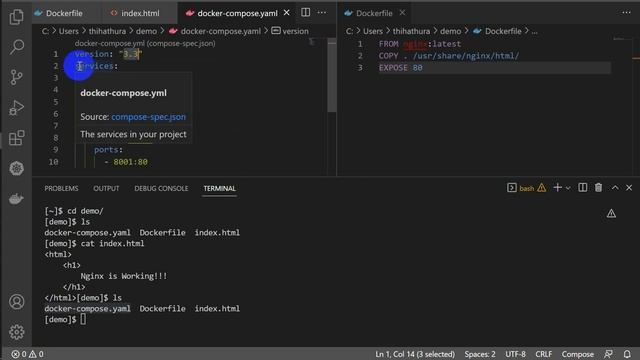640x360 pixels.
Task: Click Users breadcrumb in left editor
Action: click(x=69, y=31)
